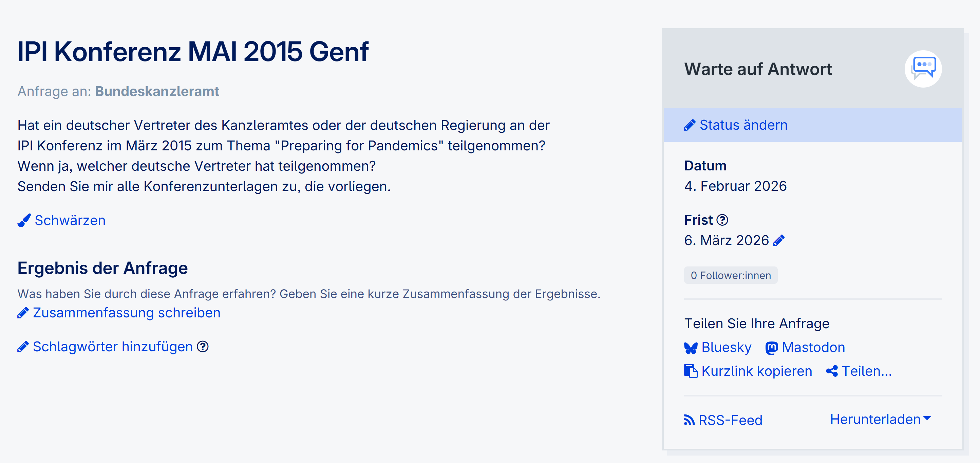Click the Bluesky butterfly icon
Image resolution: width=980 pixels, height=463 pixels.
tap(691, 348)
